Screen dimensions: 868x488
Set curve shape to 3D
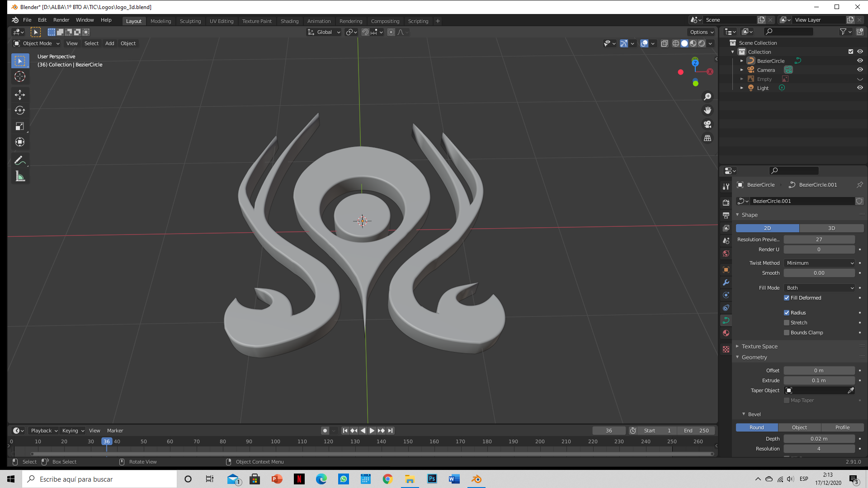coord(831,228)
